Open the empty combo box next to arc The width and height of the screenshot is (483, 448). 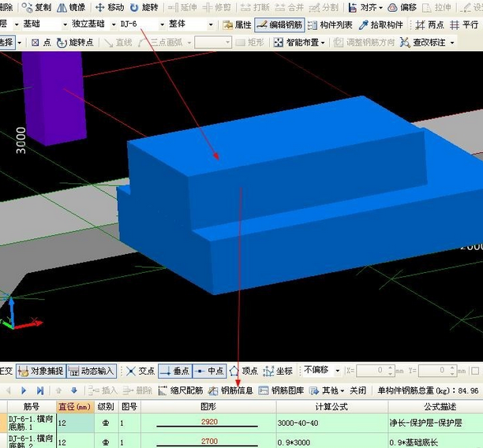click(213, 43)
